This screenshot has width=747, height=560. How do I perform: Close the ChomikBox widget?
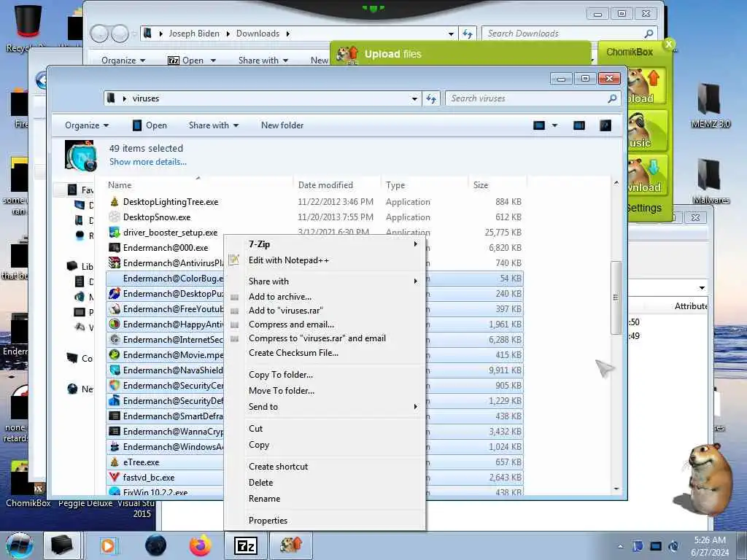tap(669, 44)
